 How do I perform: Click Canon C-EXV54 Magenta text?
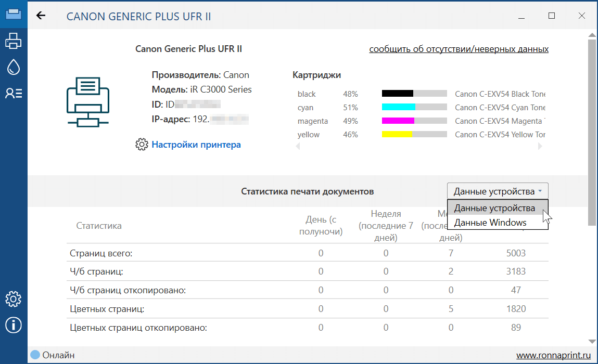pos(500,121)
